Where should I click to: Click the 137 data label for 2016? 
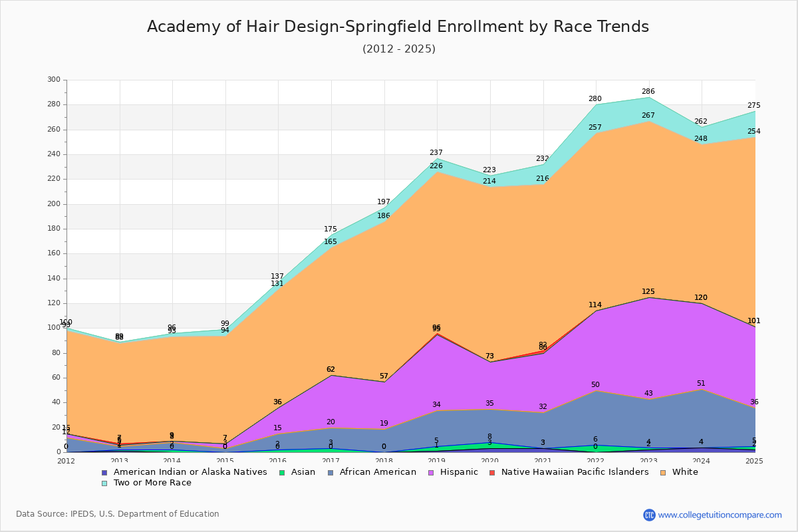[277, 277]
